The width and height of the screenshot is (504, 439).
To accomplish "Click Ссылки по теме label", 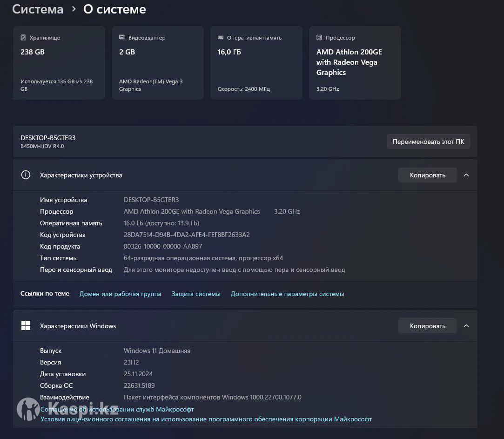I will [45, 293].
